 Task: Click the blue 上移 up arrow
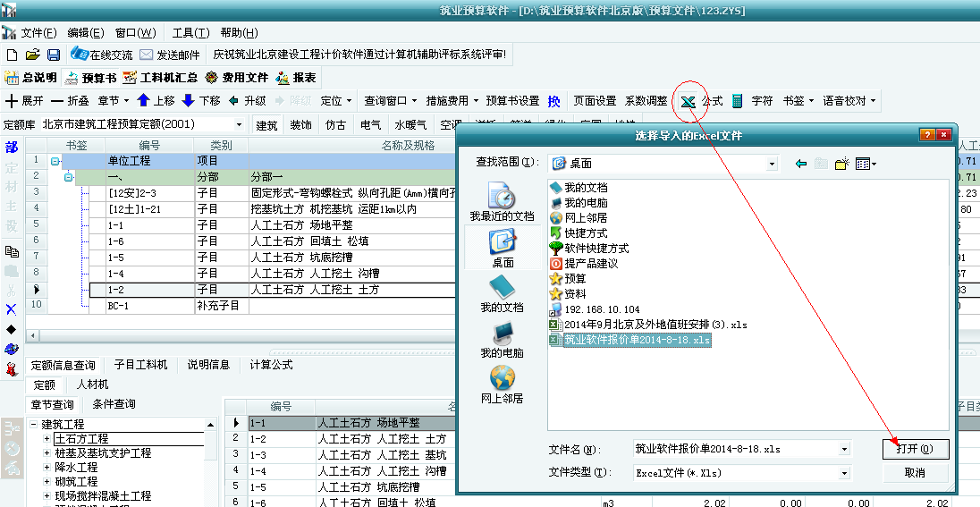pos(142,101)
